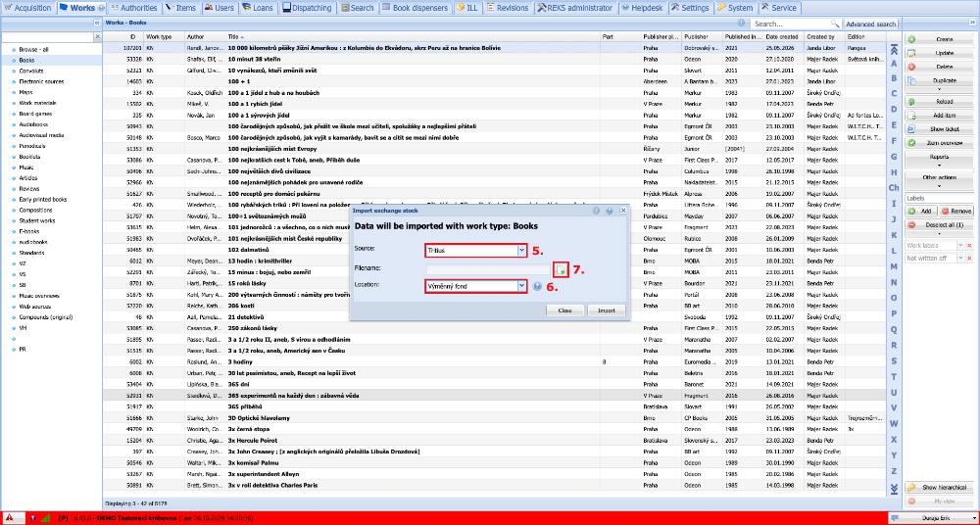Click the red X next to Not written off

click(x=969, y=259)
